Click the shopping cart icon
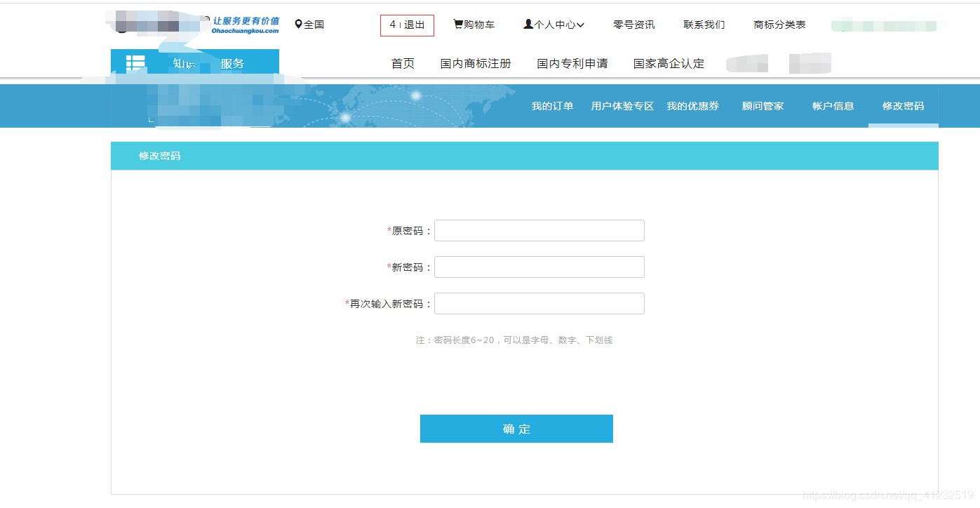This screenshot has width=980, height=508. tap(458, 25)
